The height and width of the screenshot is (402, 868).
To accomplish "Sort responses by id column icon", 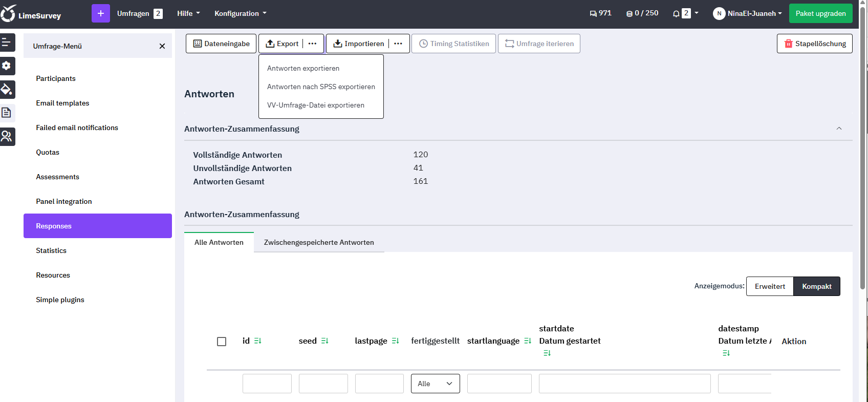I will pyautogui.click(x=258, y=341).
